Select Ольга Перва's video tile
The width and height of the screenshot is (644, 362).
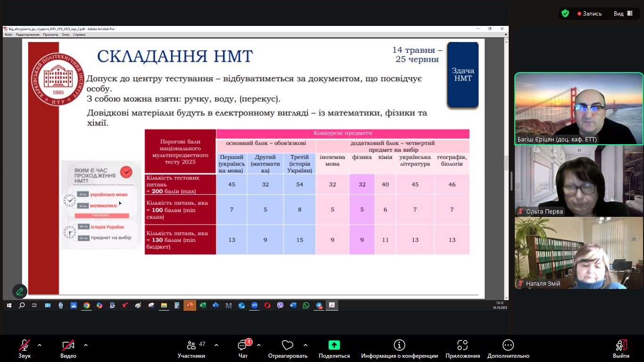579,181
